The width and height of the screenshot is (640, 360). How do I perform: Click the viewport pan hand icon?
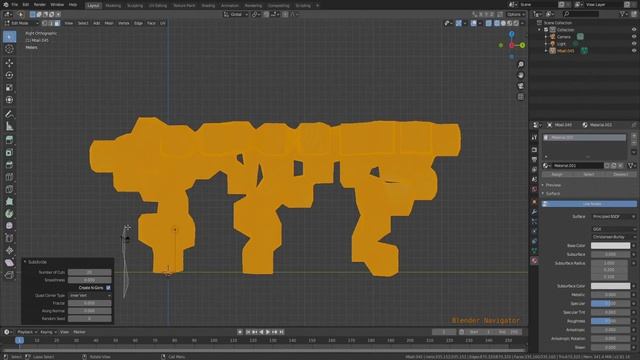coord(521,75)
